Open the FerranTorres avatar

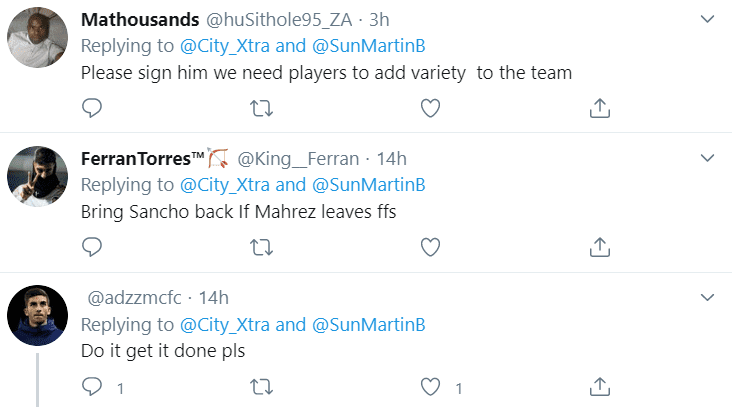click(37, 176)
